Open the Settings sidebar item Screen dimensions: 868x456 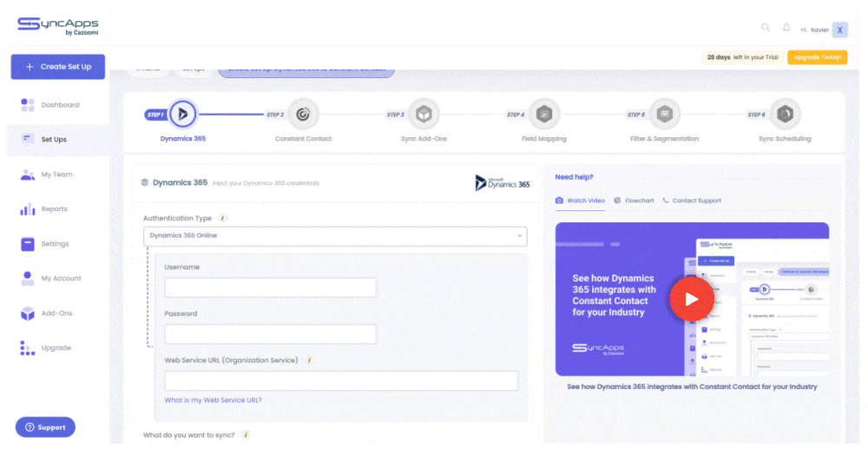(x=44, y=244)
